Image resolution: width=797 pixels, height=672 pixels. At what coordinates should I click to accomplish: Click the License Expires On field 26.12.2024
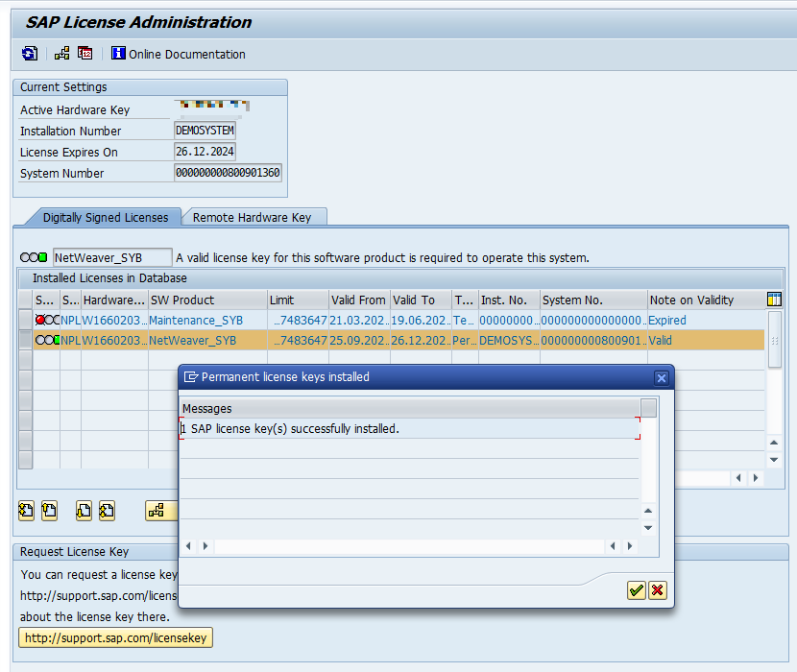click(x=205, y=152)
